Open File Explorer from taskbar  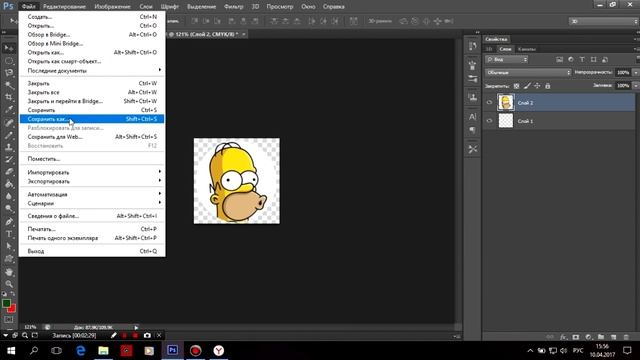click(x=103, y=351)
